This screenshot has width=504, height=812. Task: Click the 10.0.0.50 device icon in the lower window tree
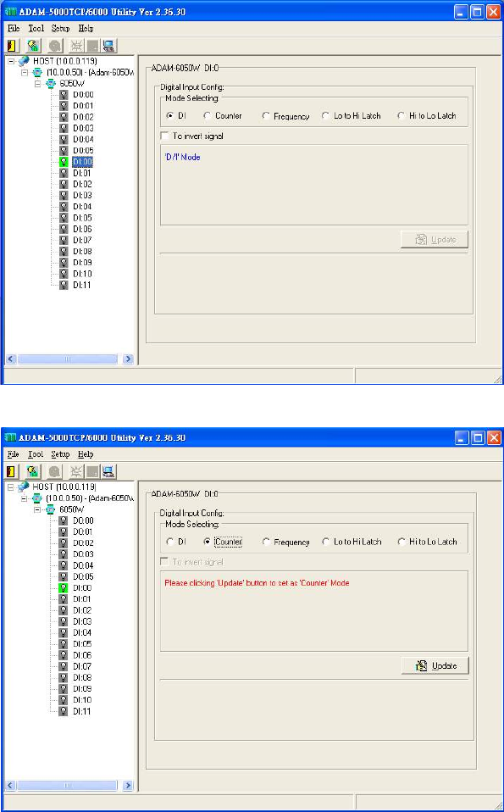[x=37, y=498]
